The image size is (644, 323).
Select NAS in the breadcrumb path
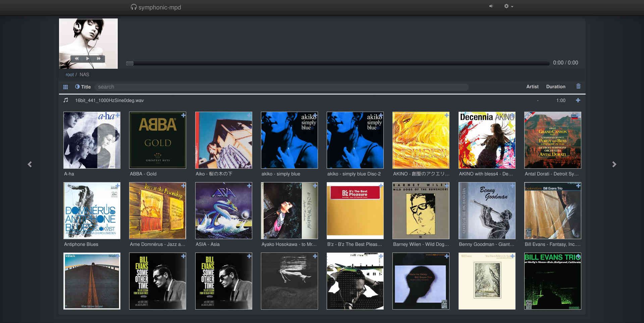point(84,74)
